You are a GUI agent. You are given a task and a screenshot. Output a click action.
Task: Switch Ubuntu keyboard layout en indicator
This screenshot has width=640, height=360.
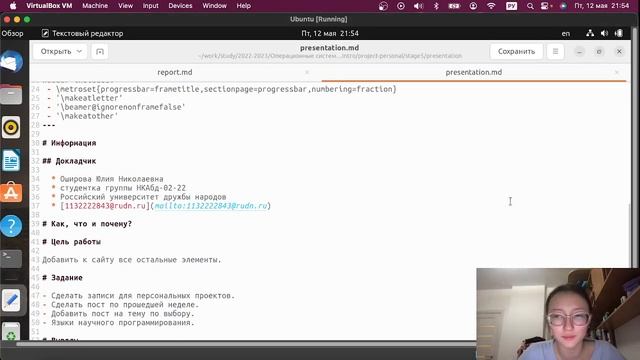point(566,33)
